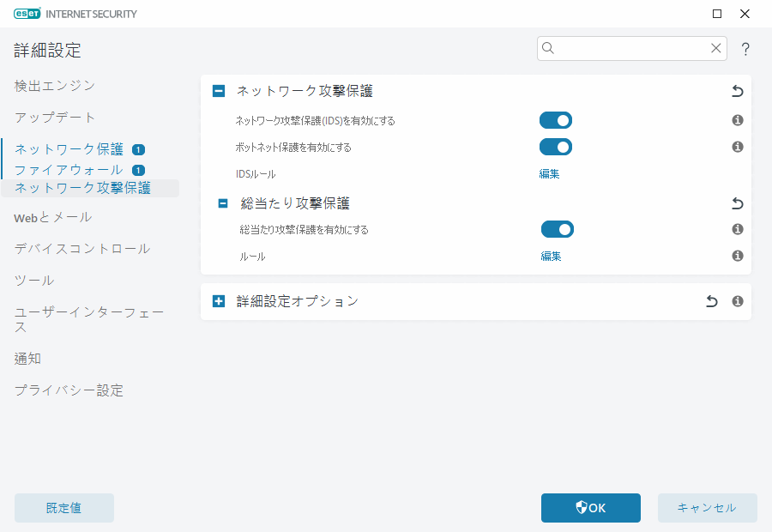
Task: Select ファイアウォール in the sidebar
Action: tap(69, 170)
